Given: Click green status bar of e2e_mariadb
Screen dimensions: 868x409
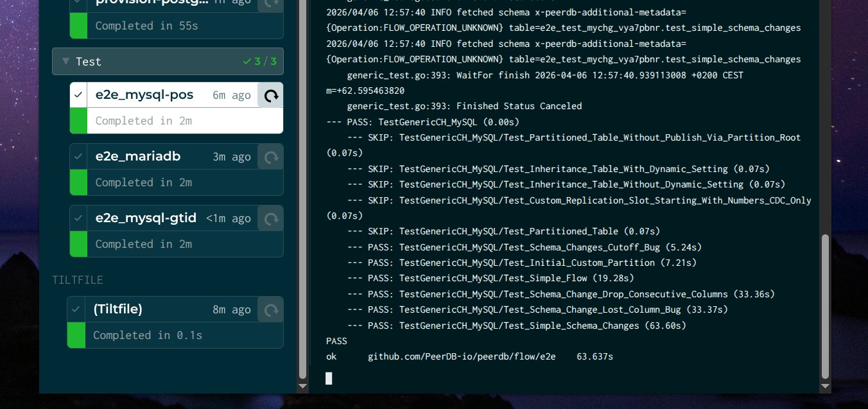Looking at the screenshot, I should coord(78,182).
